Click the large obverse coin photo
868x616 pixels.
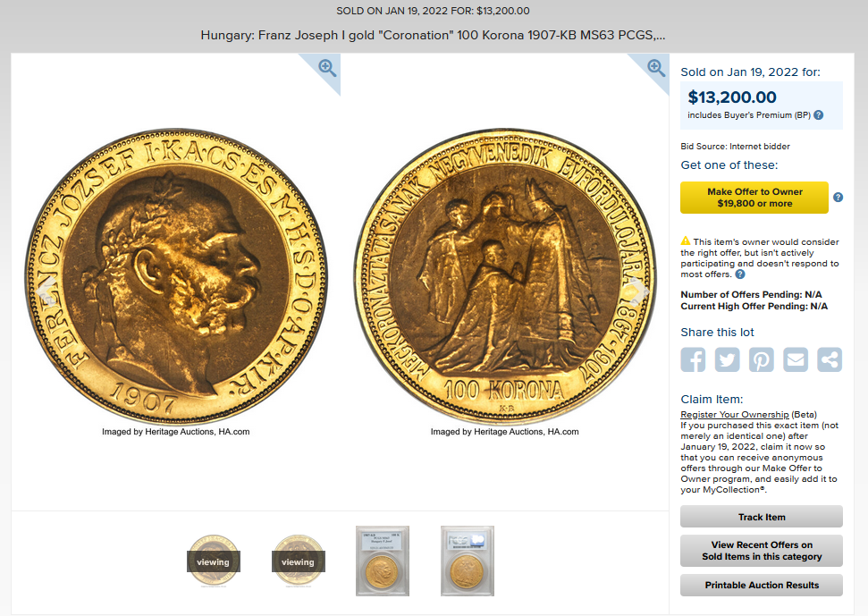(x=176, y=277)
